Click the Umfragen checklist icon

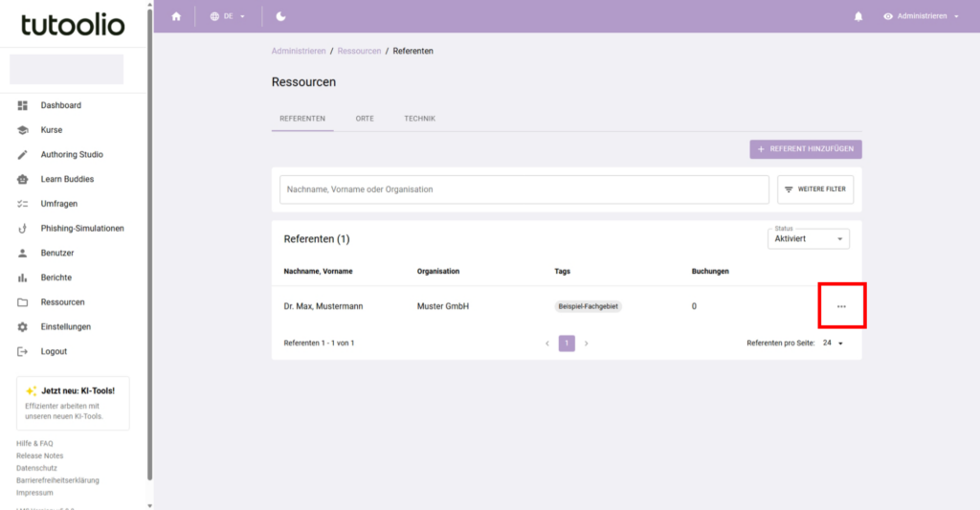click(23, 204)
